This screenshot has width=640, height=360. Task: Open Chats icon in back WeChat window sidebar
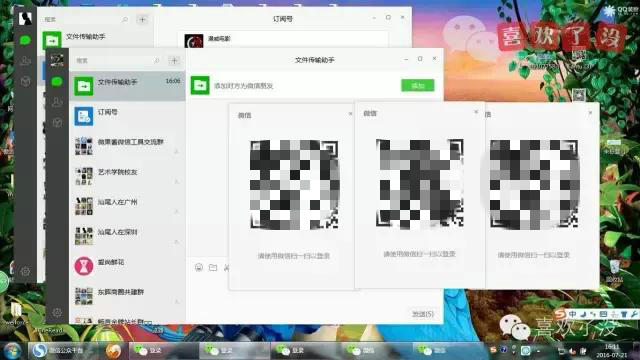pos(25,40)
